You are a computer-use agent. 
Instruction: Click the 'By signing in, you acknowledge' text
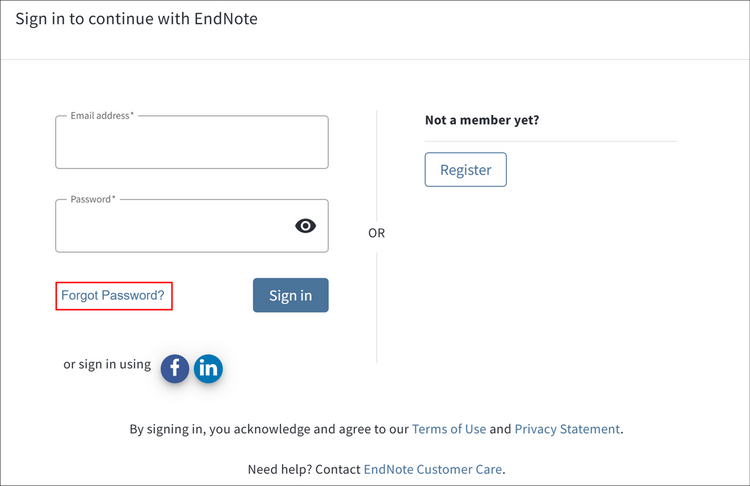click(x=269, y=429)
